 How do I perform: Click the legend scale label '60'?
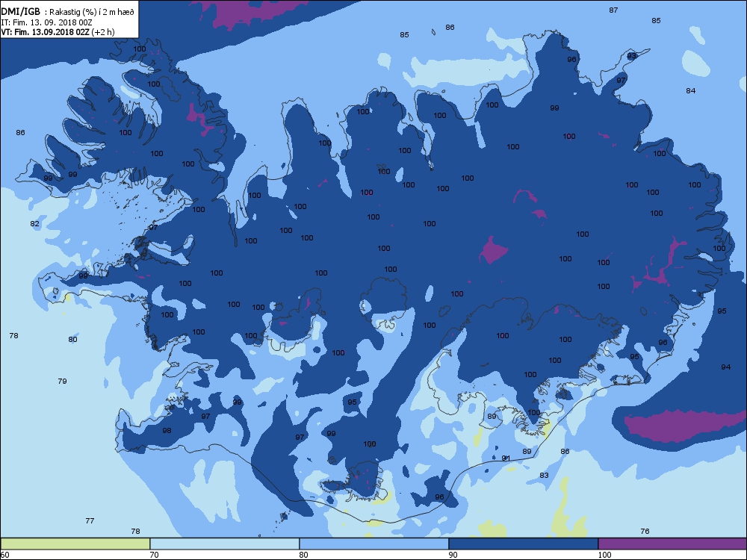[x=4, y=555]
